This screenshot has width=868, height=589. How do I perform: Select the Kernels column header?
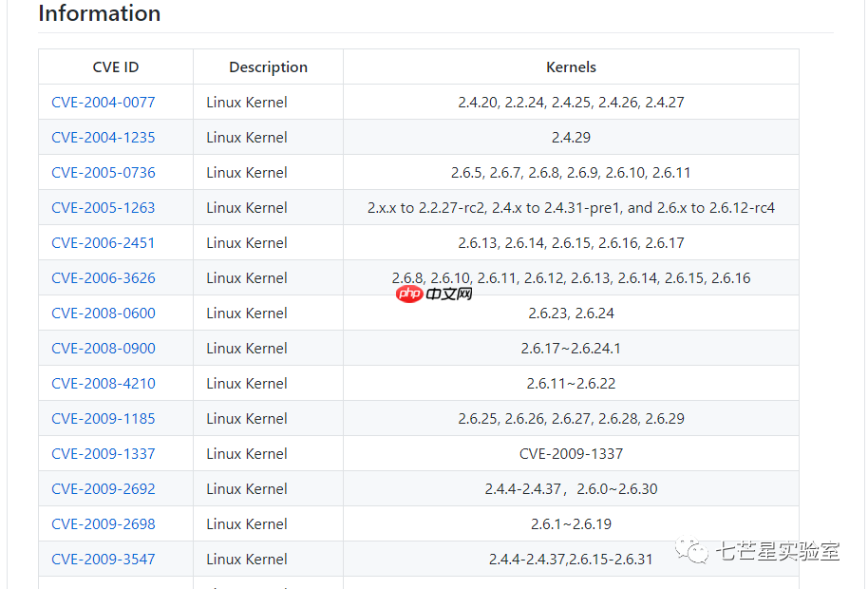tap(571, 67)
